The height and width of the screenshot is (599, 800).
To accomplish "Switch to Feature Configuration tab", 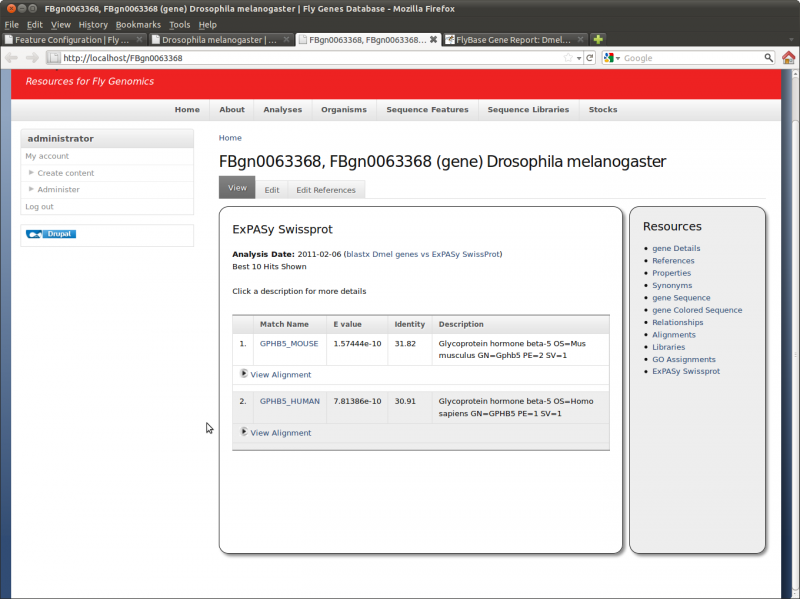I will [x=74, y=39].
